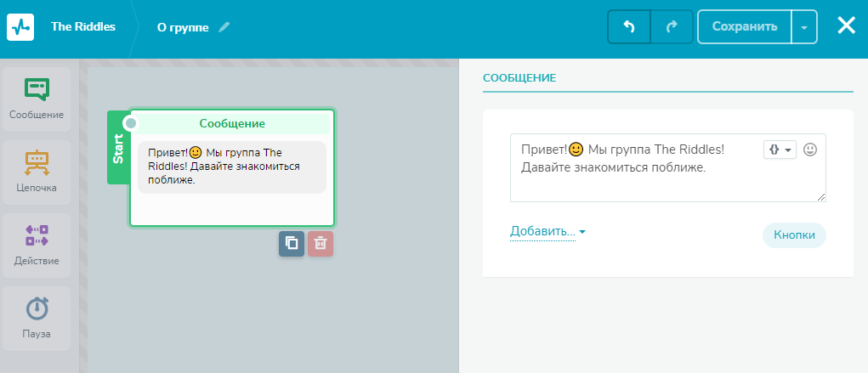Viewport: 868px width, 373px height.
Task: Add a Сообщение block from sidebar
Action: [x=37, y=99]
